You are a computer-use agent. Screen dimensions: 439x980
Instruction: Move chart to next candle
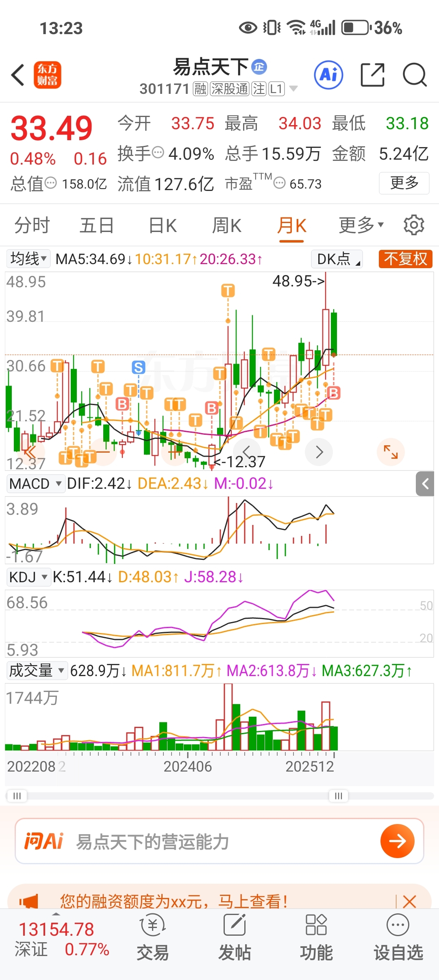click(319, 452)
